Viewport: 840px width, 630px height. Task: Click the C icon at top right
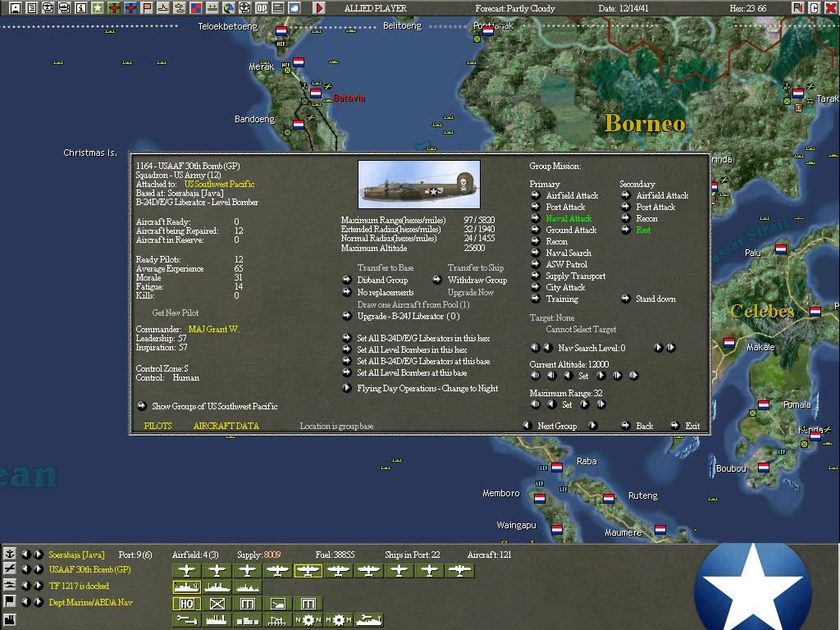click(815, 8)
